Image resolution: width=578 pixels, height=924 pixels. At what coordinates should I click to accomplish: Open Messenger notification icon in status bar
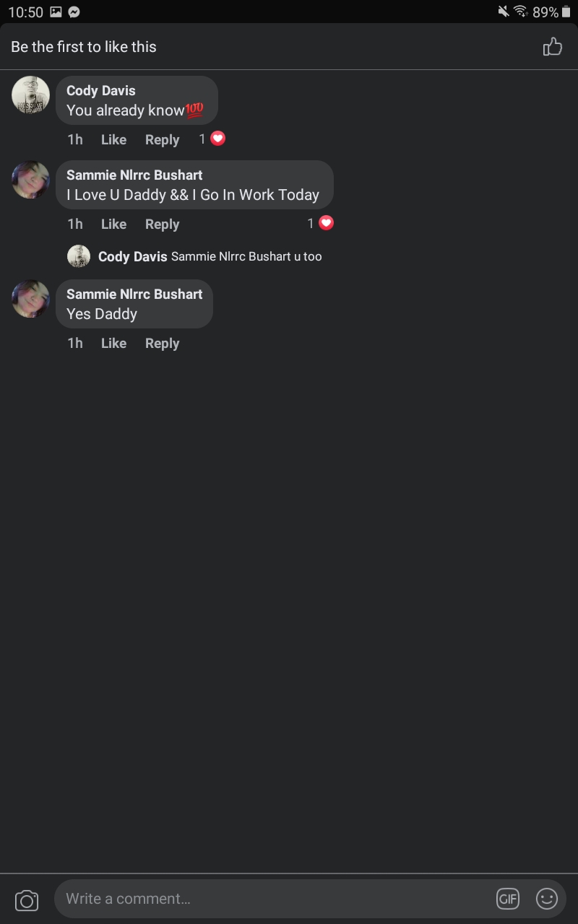click(74, 12)
